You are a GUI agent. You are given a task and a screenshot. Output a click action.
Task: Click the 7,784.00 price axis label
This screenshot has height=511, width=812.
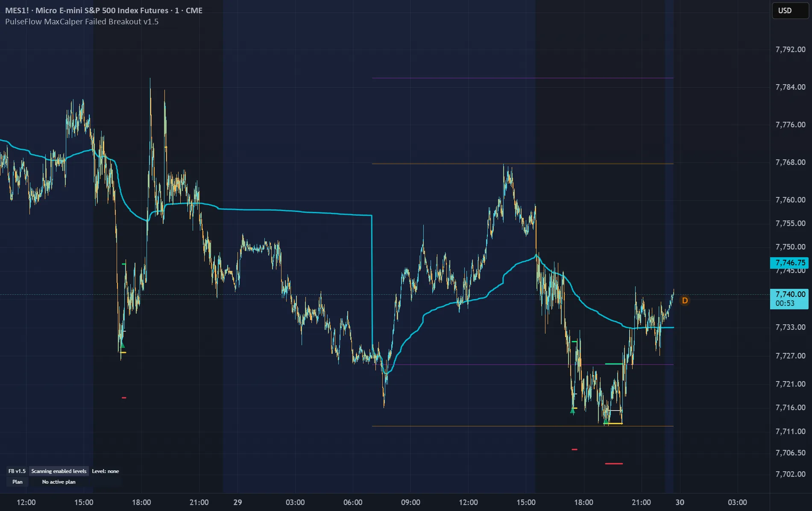[x=790, y=87]
